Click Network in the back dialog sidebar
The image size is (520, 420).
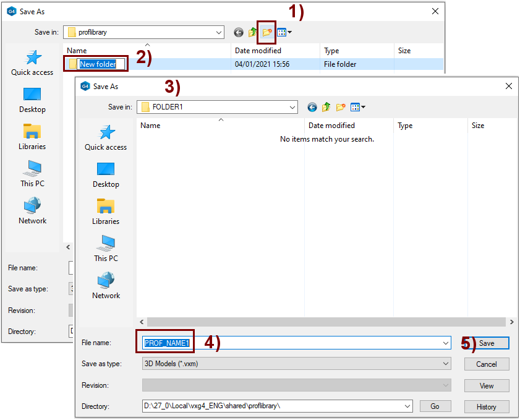[x=32, y=210]
